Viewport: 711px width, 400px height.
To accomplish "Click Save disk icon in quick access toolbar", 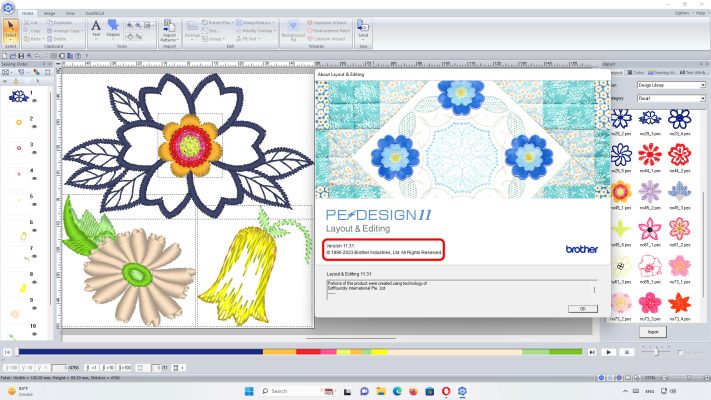I will (x=21, y=56).
